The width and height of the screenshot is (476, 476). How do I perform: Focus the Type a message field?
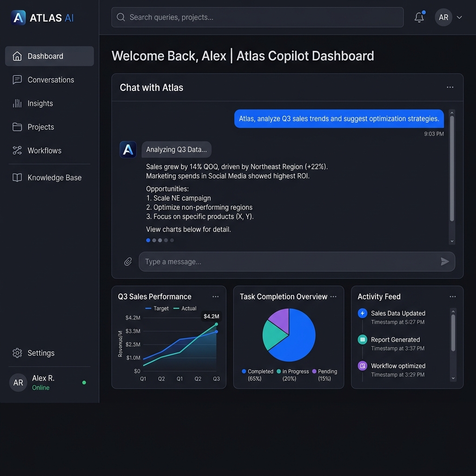(297, 262)
